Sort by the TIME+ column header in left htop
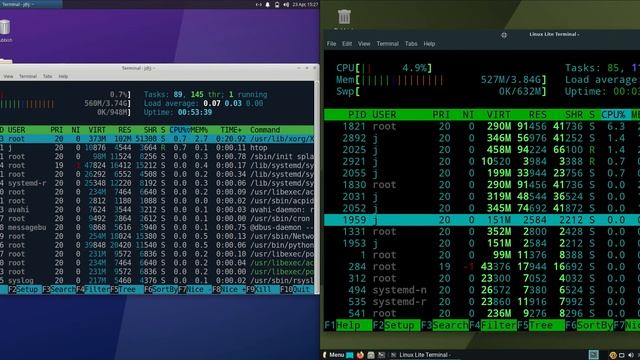640x360 pixels. [231, 130]
